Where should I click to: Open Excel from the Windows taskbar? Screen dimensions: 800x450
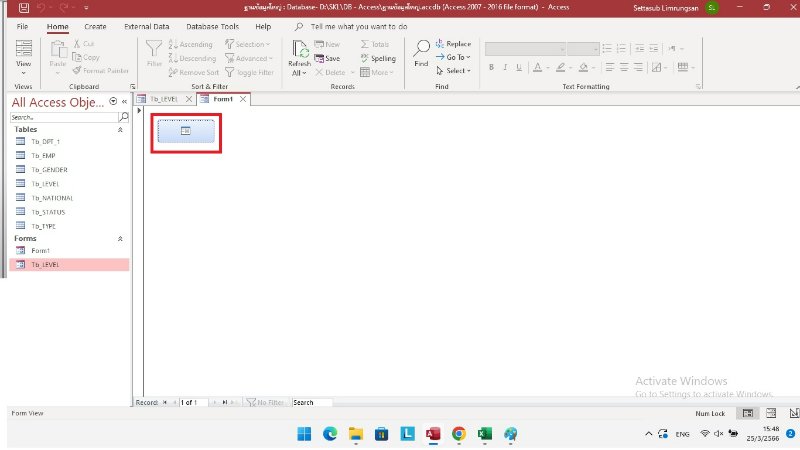pos(484,434)
